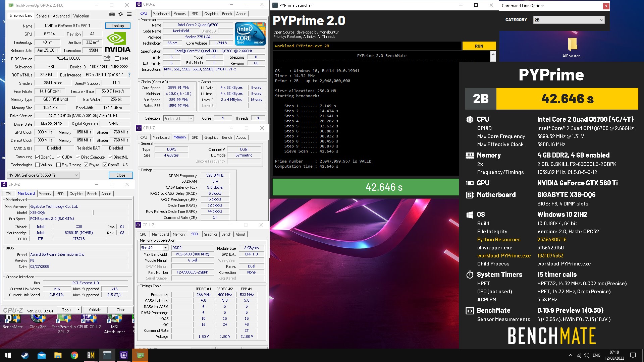Open the ClockGen desktop shortcut

[x=38, y=322]
